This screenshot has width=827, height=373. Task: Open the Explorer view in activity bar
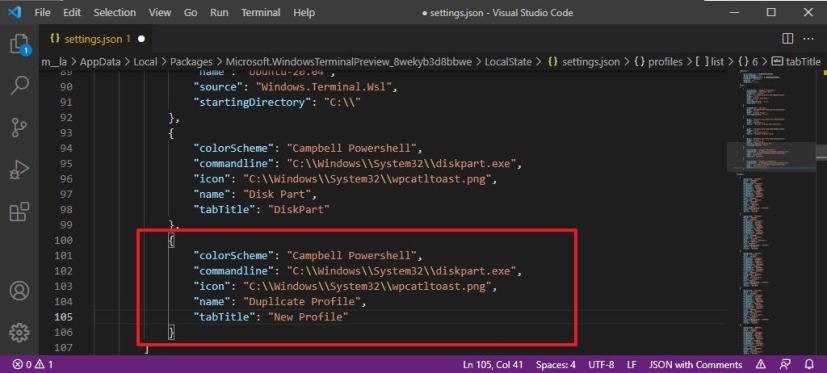pos(19,45)
